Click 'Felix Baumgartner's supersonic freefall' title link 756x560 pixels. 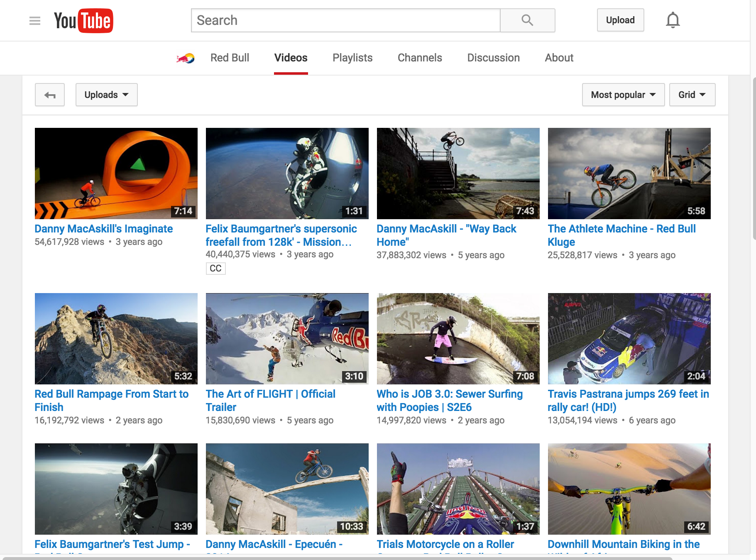[x=281, y=235]
